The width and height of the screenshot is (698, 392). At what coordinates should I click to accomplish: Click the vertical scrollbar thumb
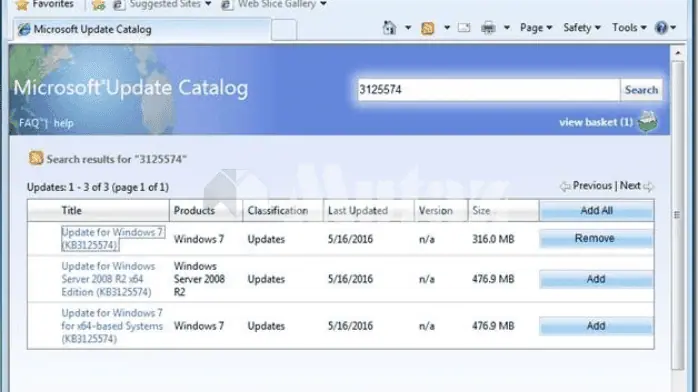pos(678,215)
